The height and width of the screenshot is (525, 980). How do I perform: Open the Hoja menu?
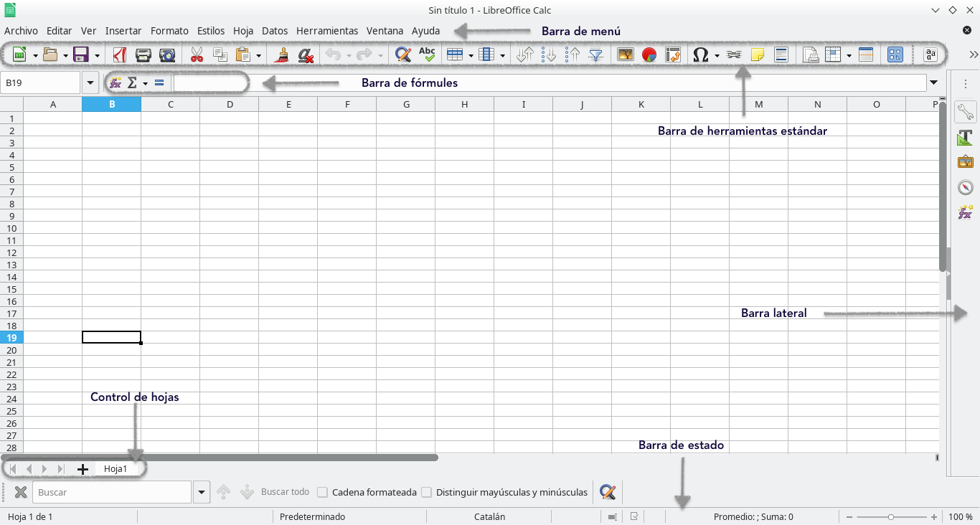click(x=243, y=31)
